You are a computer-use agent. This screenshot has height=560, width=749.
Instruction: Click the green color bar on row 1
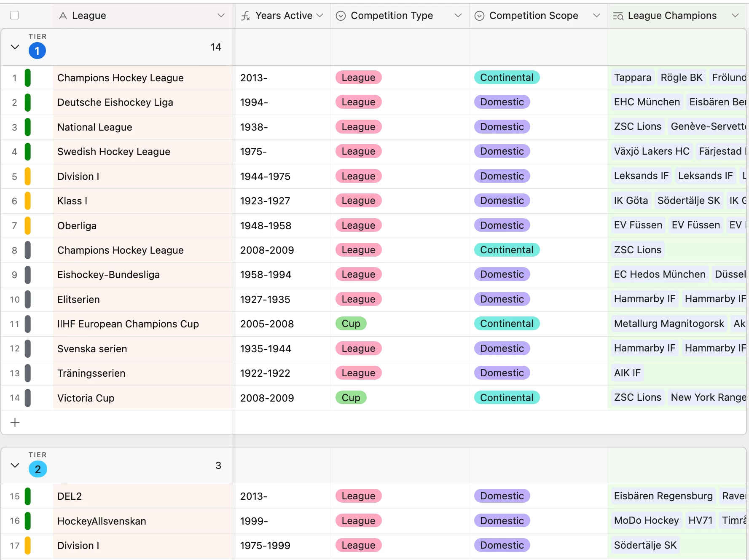pyautogui.click(x=28, y=78)
